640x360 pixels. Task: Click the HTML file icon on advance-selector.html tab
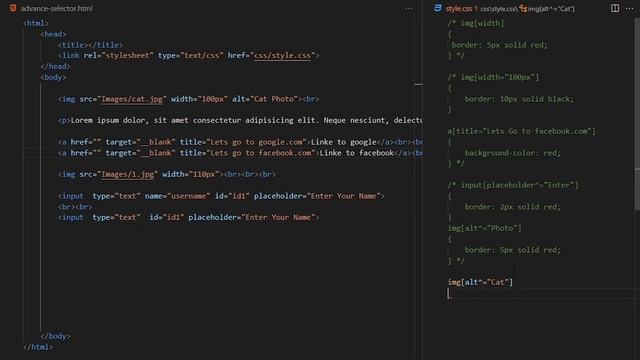13,8
